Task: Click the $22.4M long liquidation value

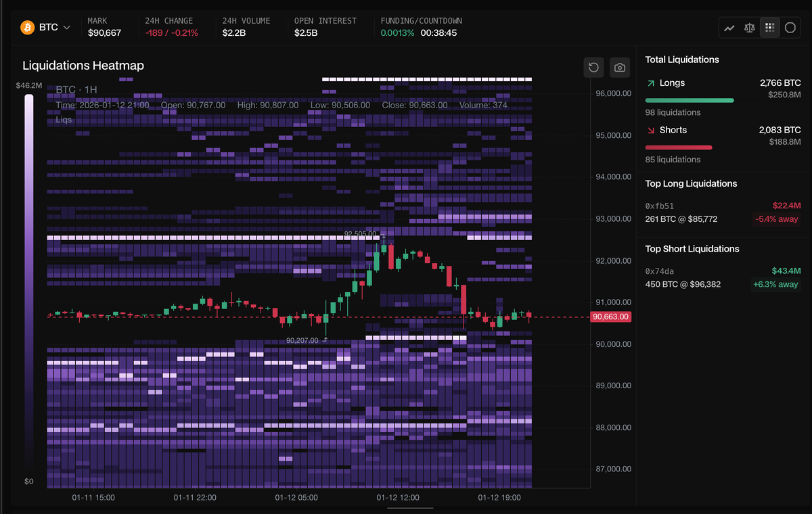Action: click(787, 206)
